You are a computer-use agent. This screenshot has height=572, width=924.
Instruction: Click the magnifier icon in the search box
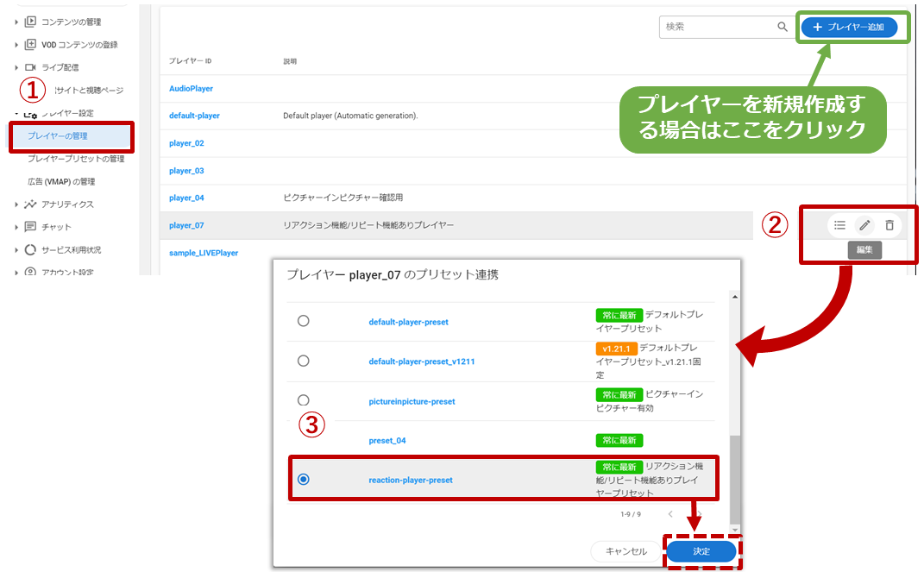point(783,27)
